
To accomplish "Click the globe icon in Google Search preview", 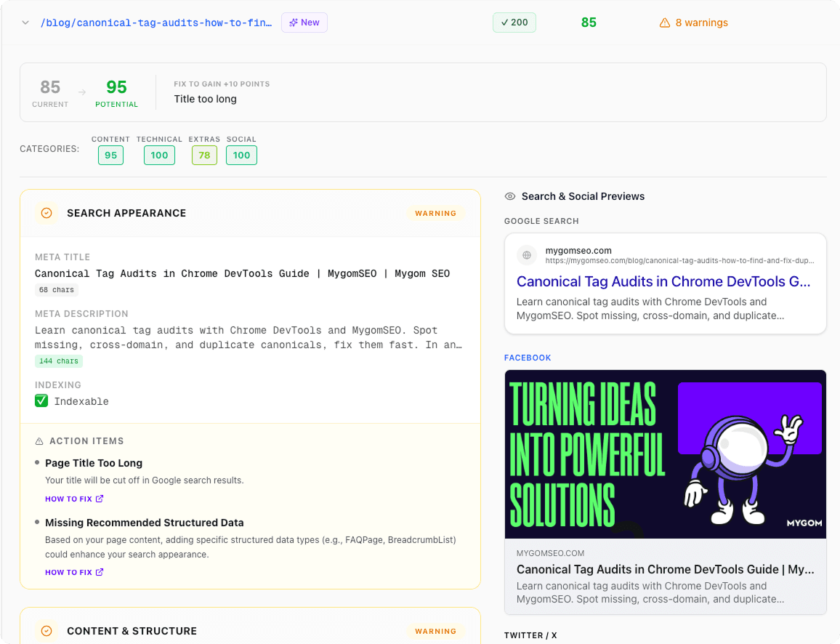I will 527,255.
